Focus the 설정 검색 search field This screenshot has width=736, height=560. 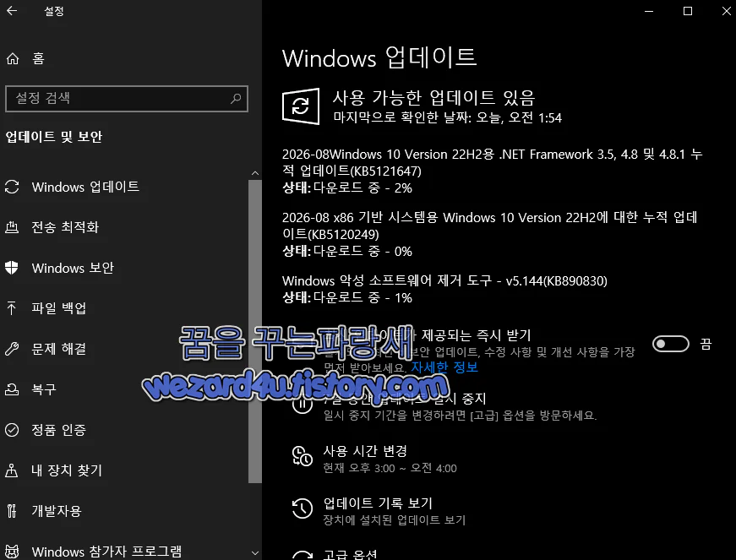click(126, 99)
